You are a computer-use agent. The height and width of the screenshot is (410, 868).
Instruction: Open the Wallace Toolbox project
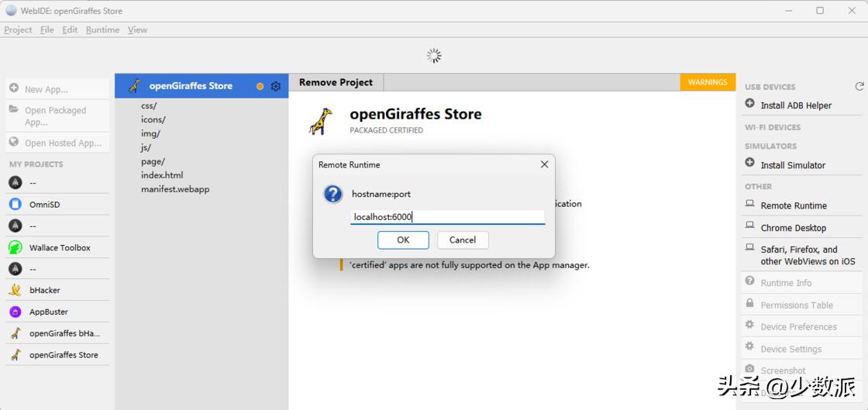[x=59, y=248]
